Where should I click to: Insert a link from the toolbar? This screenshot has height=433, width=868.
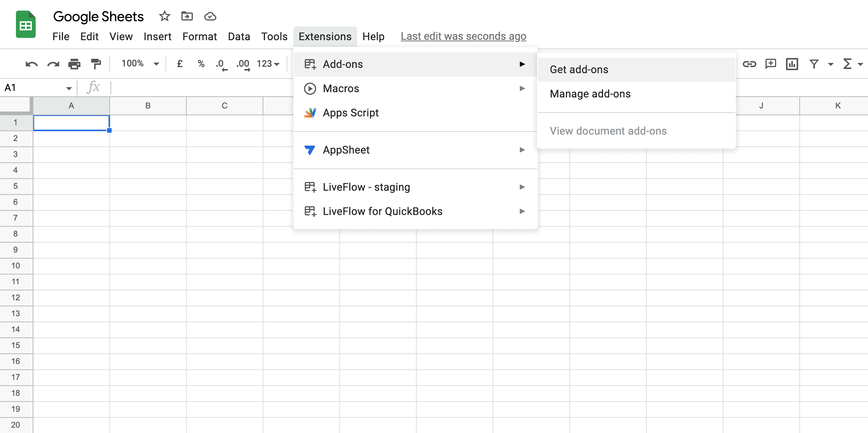[749, 64]
